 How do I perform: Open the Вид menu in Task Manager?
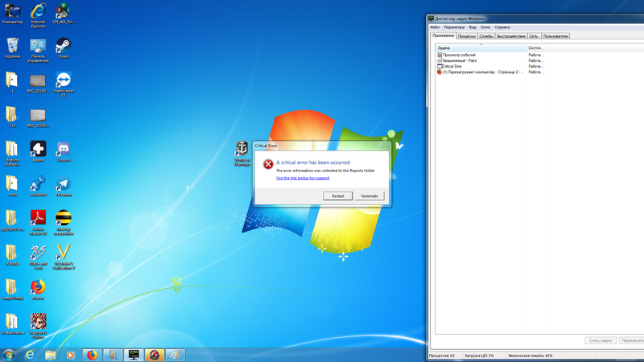pyautogui.click(x=473, y=27)
